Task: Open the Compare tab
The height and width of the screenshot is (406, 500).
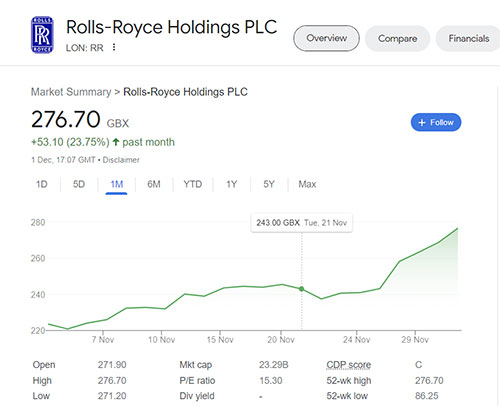Action: pos(397,39)
